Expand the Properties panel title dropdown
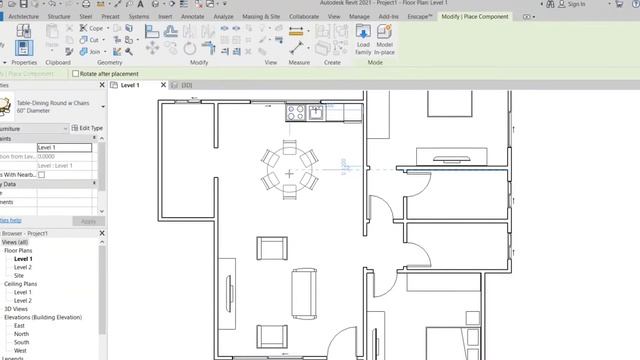The image size is (640, 360). point(4,62)
